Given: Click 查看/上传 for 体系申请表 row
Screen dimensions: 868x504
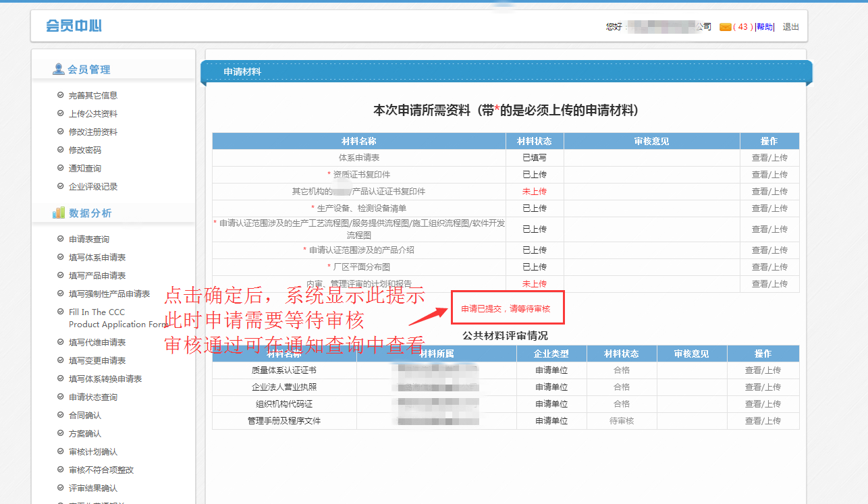Looking at the screenshot, I should (x=769, y=158).
